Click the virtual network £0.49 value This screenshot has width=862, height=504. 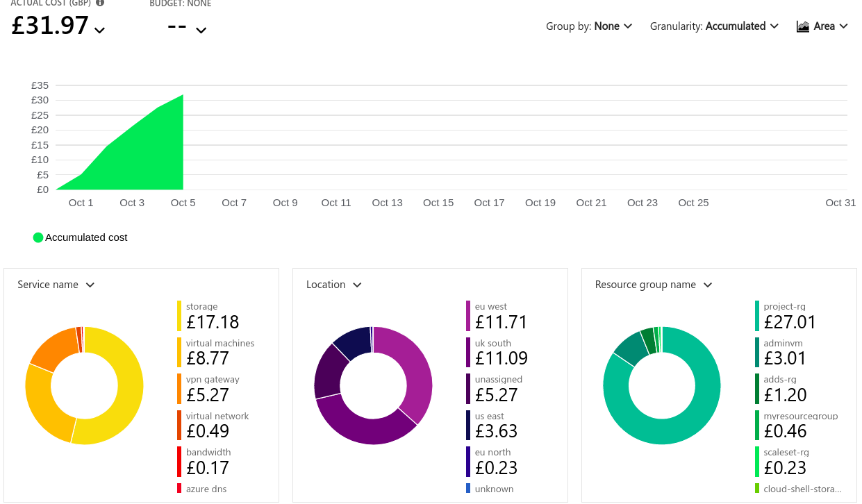(x=208, y=431)
